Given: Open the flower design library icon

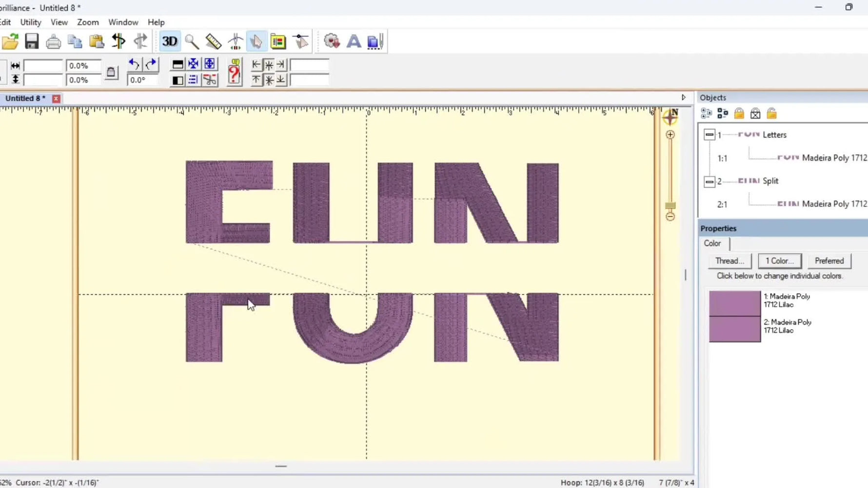Looking at the screenshot, I should (332, 42).
